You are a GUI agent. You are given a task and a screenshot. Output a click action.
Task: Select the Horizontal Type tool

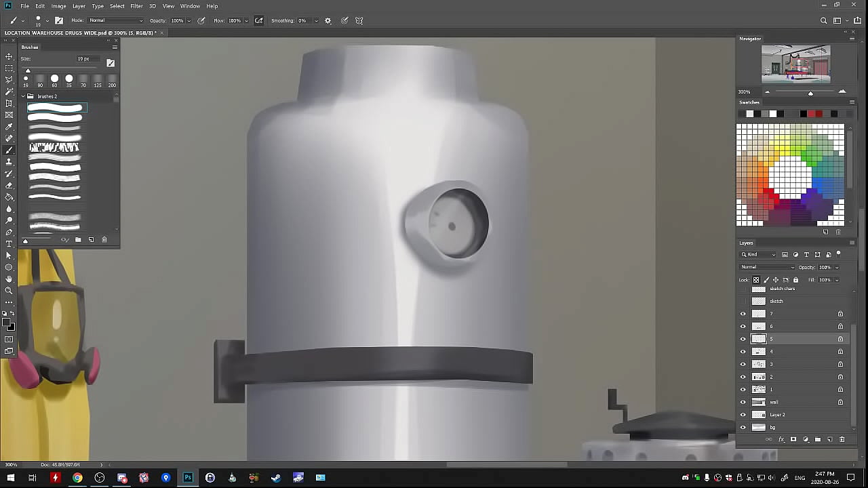[x=9, y=243]
